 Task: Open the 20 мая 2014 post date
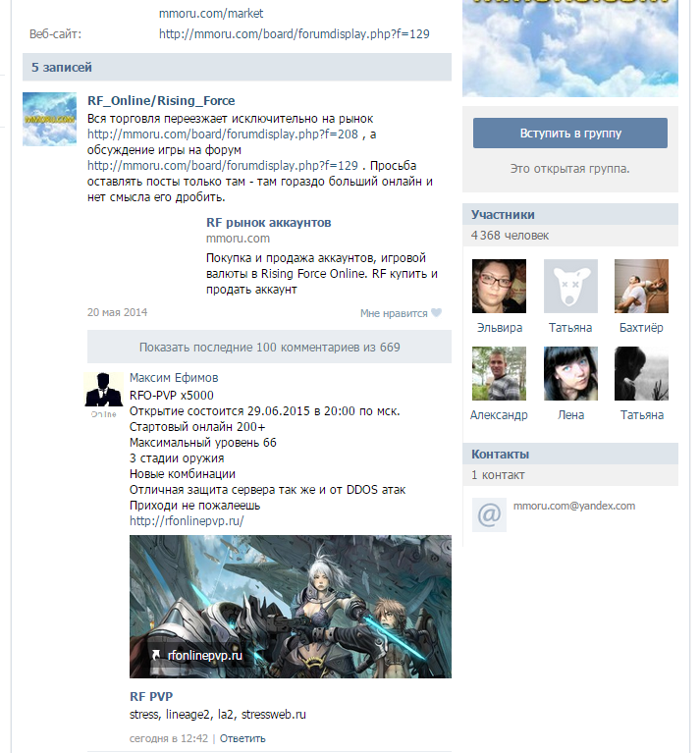click(x=117, y=312)
